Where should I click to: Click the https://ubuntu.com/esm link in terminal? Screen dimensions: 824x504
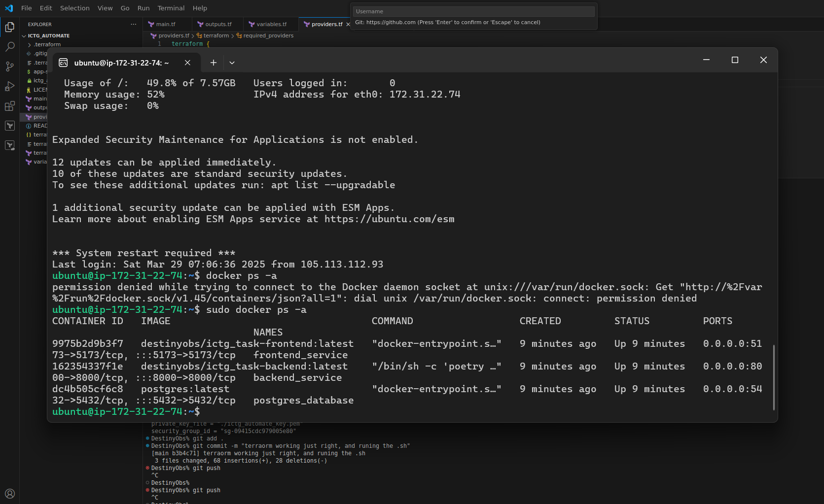[390, 219]
